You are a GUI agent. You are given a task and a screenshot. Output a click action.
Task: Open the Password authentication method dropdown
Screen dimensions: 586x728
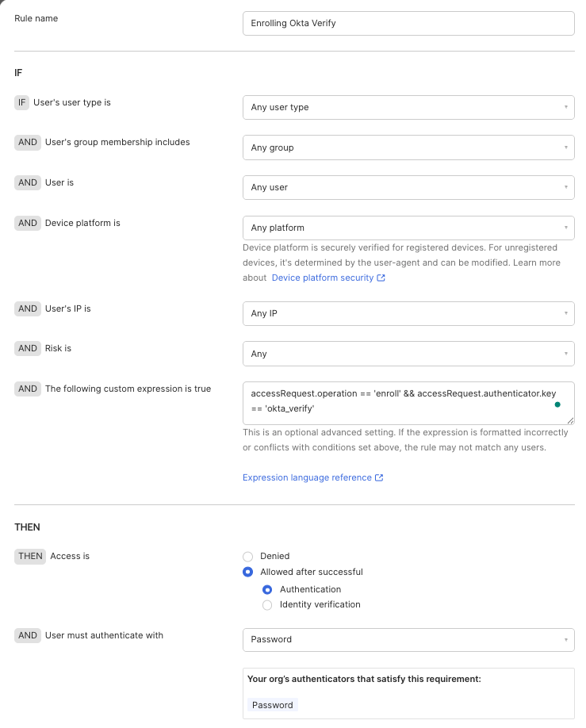(x=408, y=640)
